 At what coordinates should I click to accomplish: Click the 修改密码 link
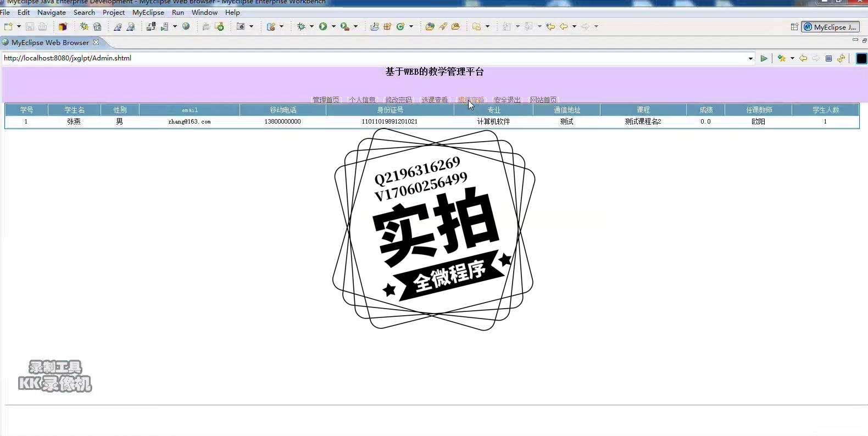398,100
